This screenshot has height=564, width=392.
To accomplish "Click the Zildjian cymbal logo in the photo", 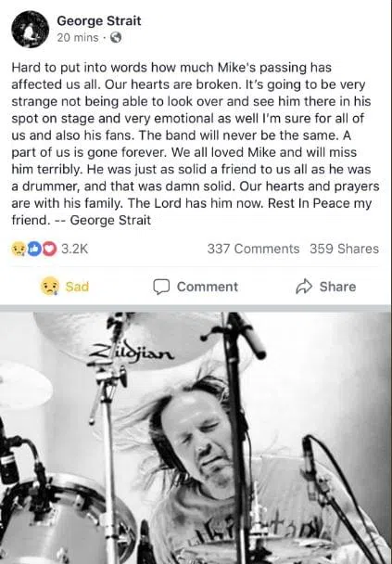I will (132, 351).
